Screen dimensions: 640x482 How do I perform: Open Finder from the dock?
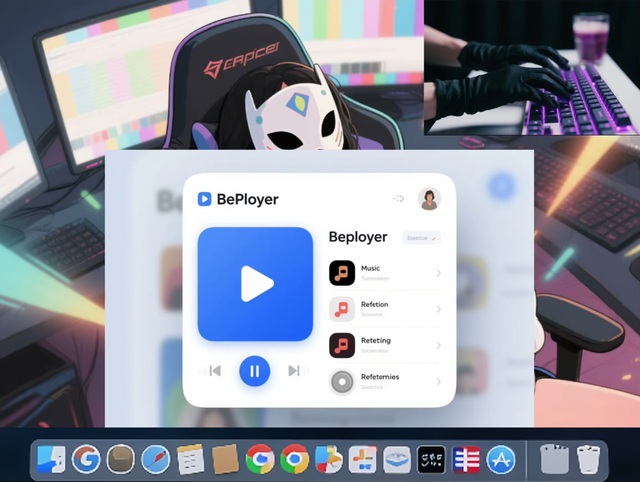coord(51,459)
